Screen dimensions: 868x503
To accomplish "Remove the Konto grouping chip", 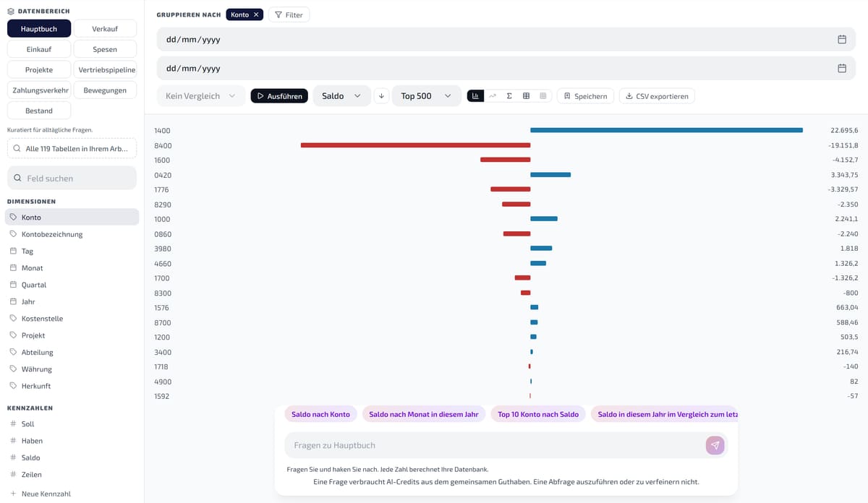I will [x=256, y=14].
